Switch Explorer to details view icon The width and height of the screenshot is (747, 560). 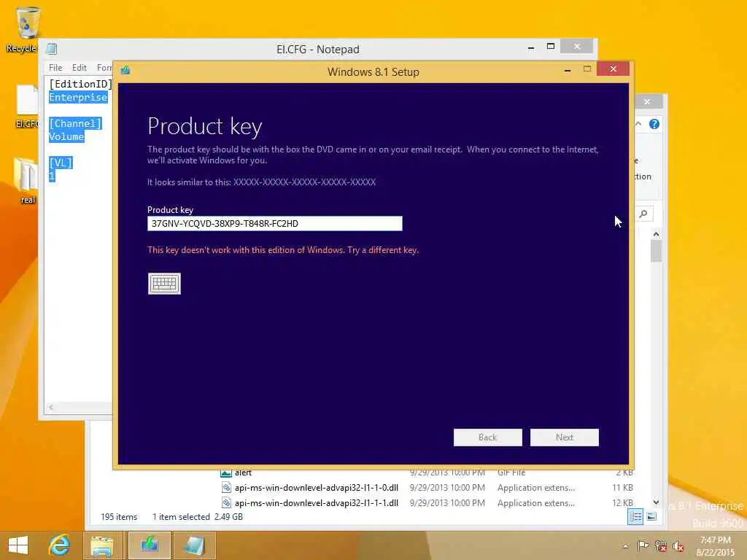click(x=635, y=517)
